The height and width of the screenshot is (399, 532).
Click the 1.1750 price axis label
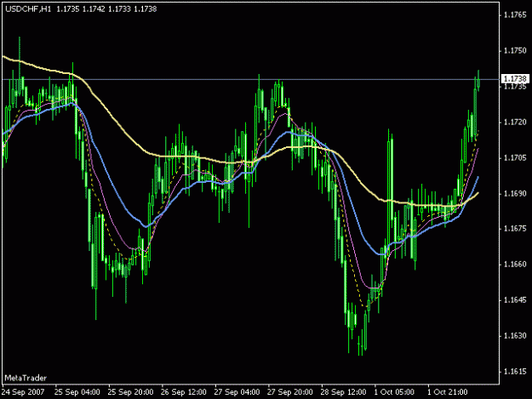click(x=515, y=50)
